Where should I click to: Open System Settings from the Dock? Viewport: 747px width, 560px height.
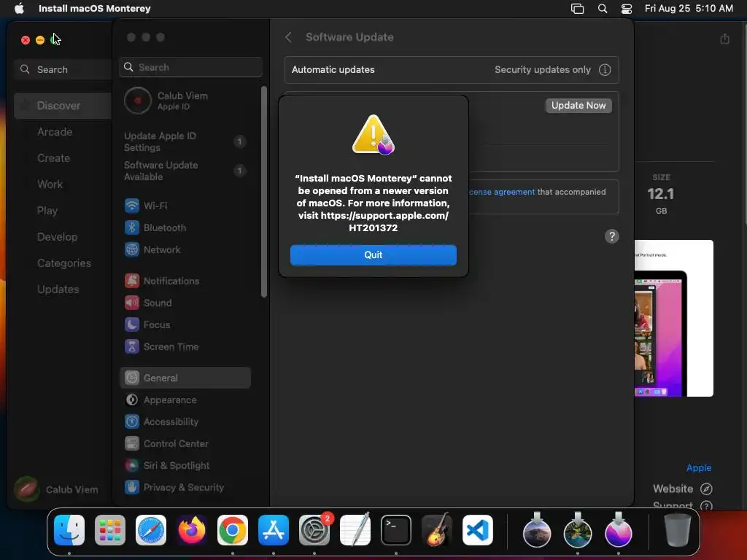314,530
